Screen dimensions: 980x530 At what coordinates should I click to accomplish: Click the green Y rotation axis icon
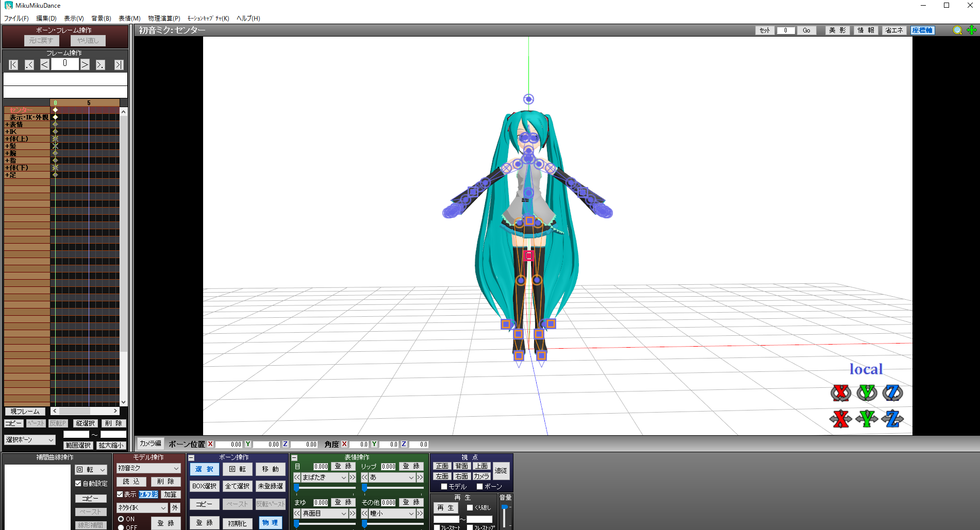tap(867, 393)
